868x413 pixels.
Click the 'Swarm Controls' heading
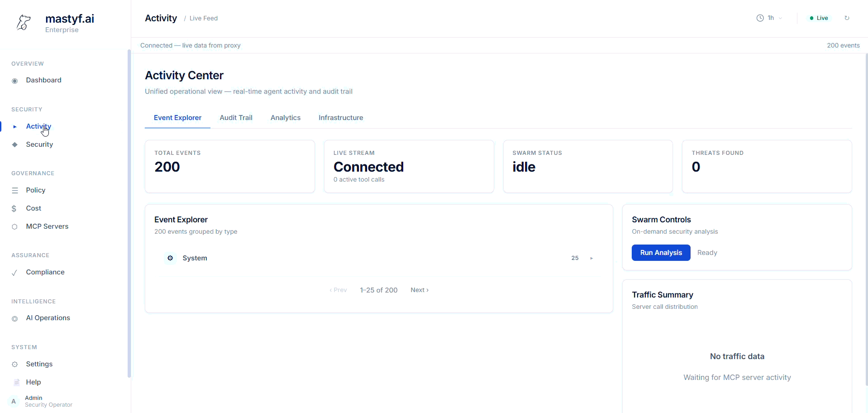click(x=661, y=220)
